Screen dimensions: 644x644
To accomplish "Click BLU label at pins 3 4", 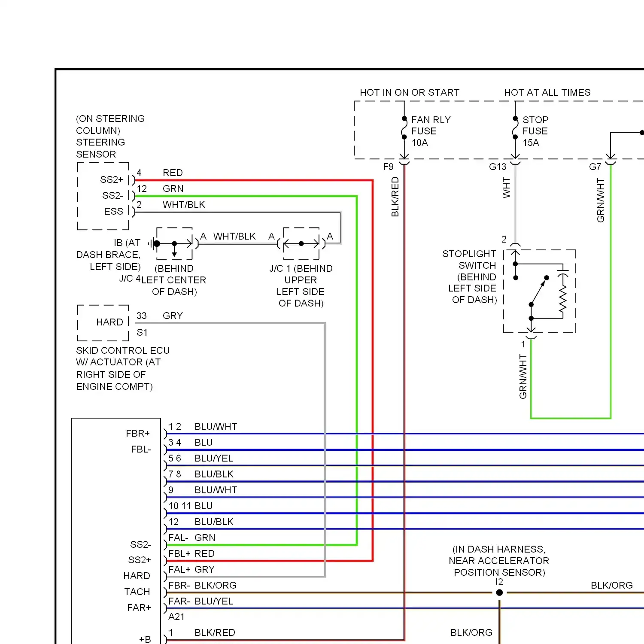I will tap(204, 442).
